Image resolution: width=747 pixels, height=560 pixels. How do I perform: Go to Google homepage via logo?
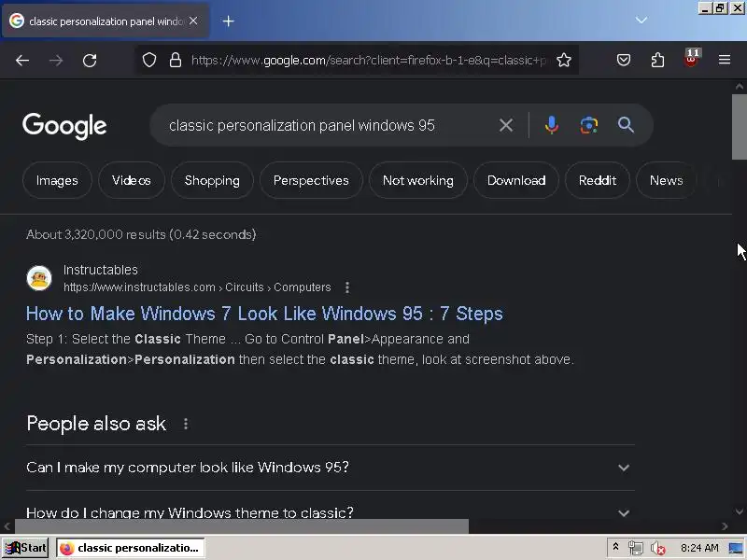[64, 126]
